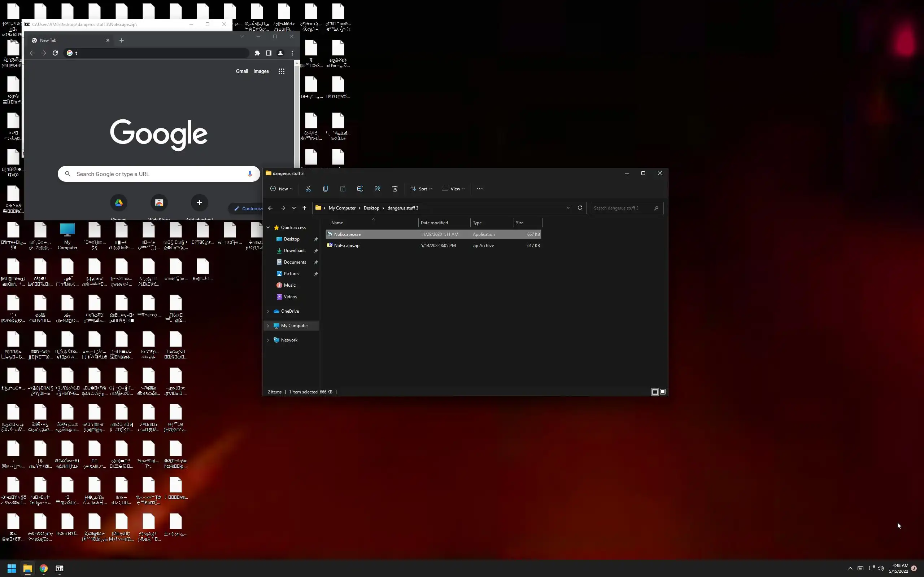
Task: Open the address bar history dropdown
Action: click(x=568, y=208)
